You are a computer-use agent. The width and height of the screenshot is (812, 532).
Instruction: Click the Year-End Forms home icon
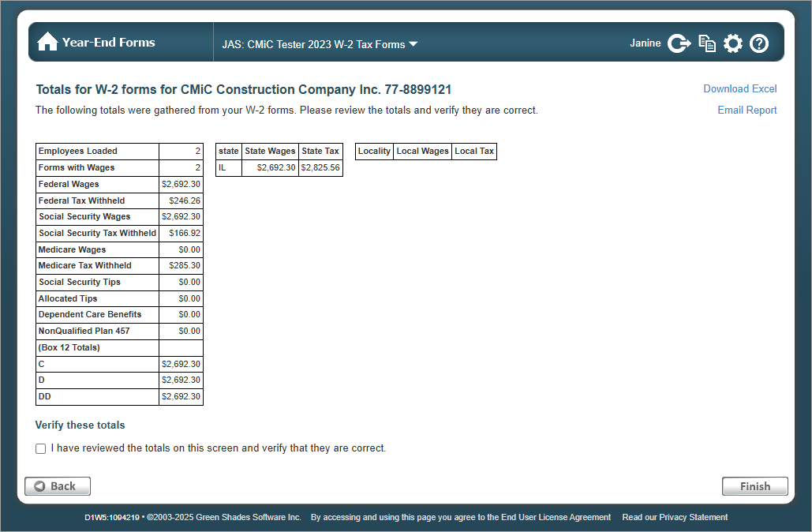click(47, 42)
